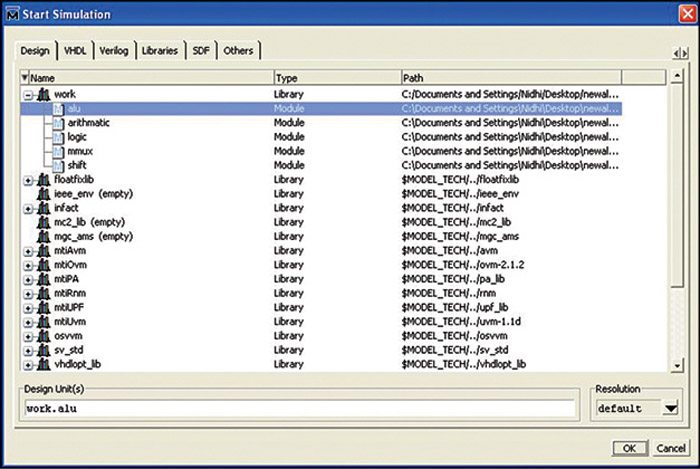Click the Cancel button
The width and height of the screenshot is (700, 469).
[671, 448]
